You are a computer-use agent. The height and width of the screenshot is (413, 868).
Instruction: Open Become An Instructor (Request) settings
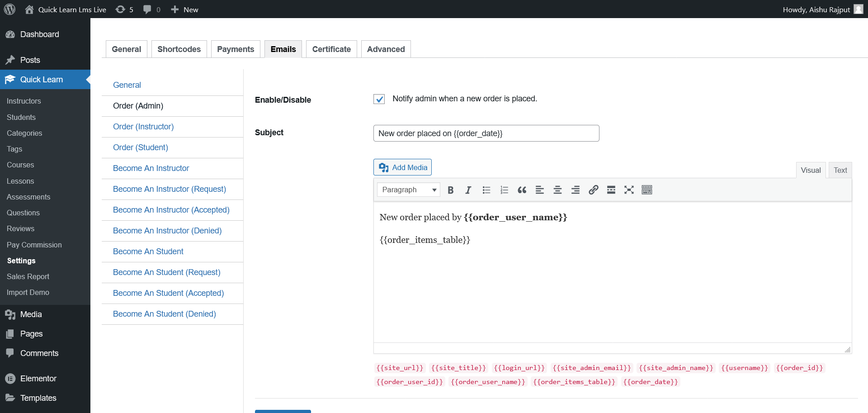pyautogui.click(x=170, y=189)
